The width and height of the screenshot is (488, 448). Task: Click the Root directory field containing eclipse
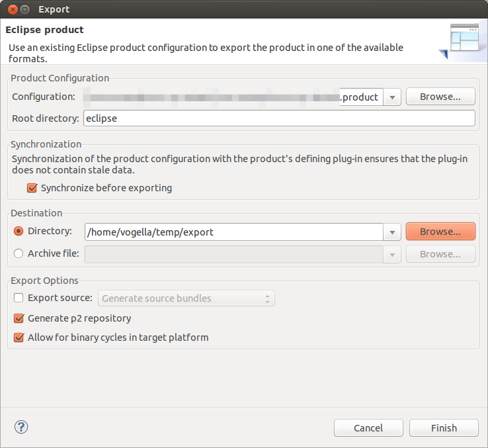(x=279, y=118)
